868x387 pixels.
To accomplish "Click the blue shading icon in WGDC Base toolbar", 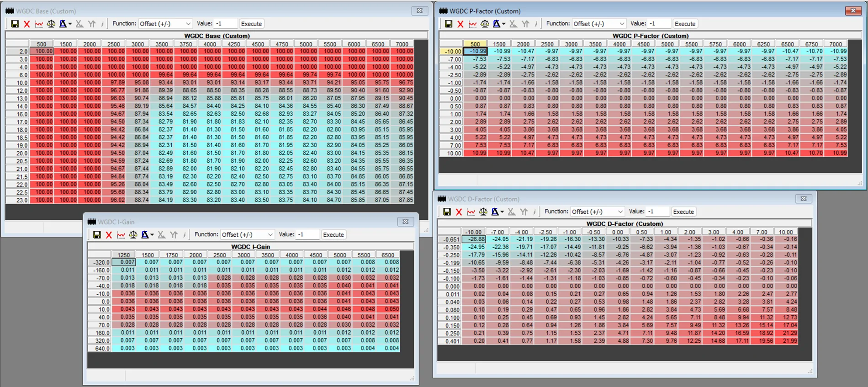I will pos(63,24).
